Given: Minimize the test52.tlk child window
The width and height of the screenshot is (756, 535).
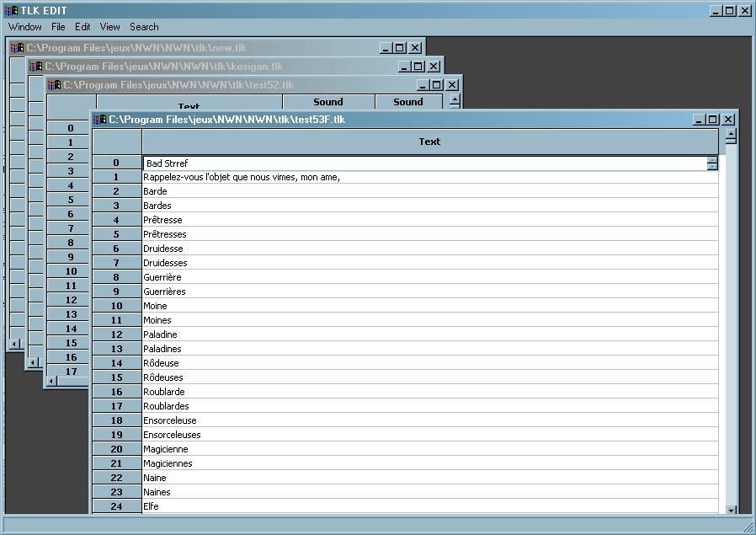Looking at the screenshot, I should 421,85.
